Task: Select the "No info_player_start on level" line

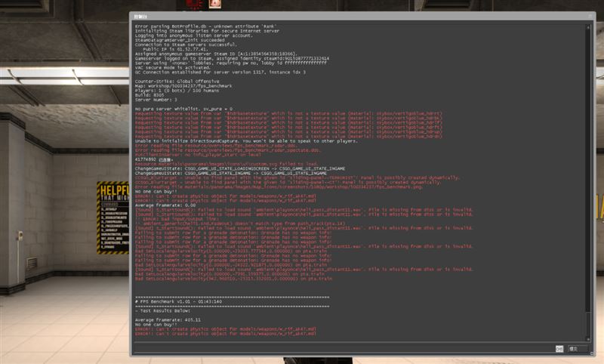Action: (198, 155)
